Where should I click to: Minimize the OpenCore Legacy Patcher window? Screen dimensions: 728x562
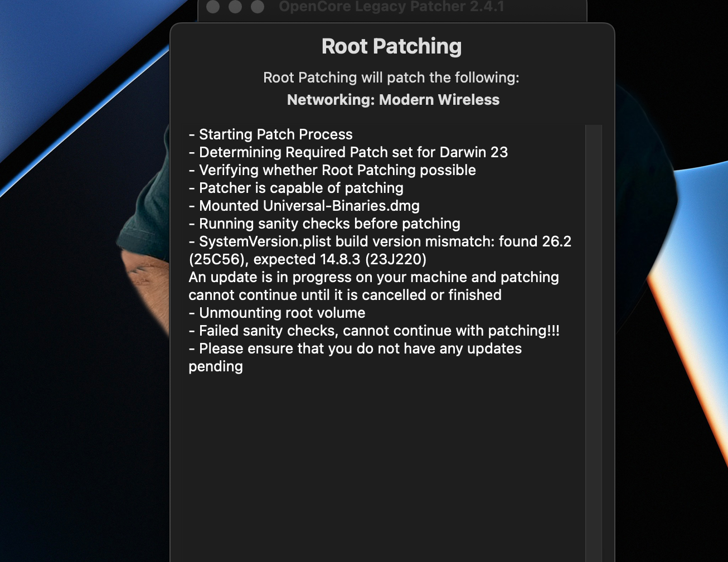(x=235, y=6)
